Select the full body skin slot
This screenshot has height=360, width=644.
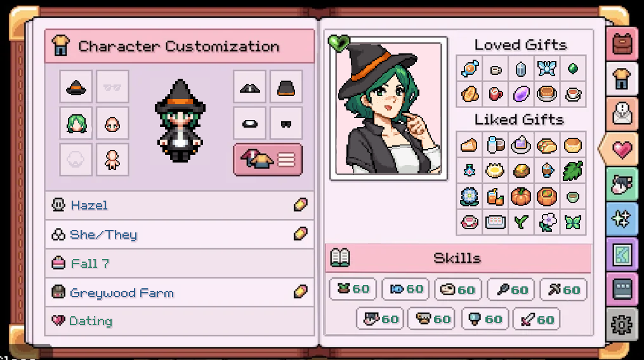[x=112, y=160]
